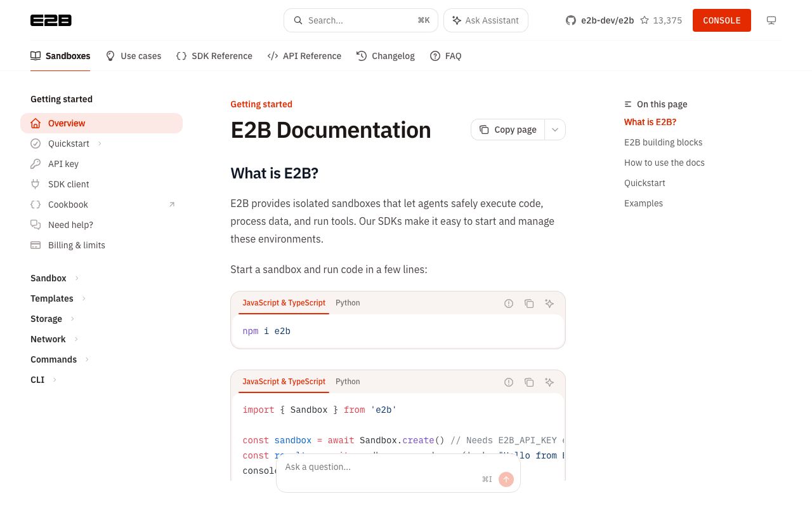Screen dimensions: 812x508
Task: Select JavaScript & TypeScript tab above import code
Action: 284,382
